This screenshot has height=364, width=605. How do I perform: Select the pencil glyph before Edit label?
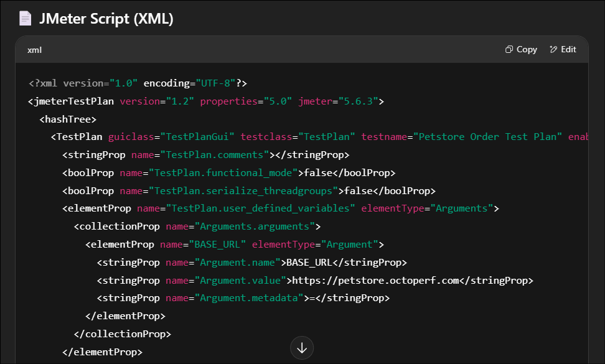pos(553,49)
